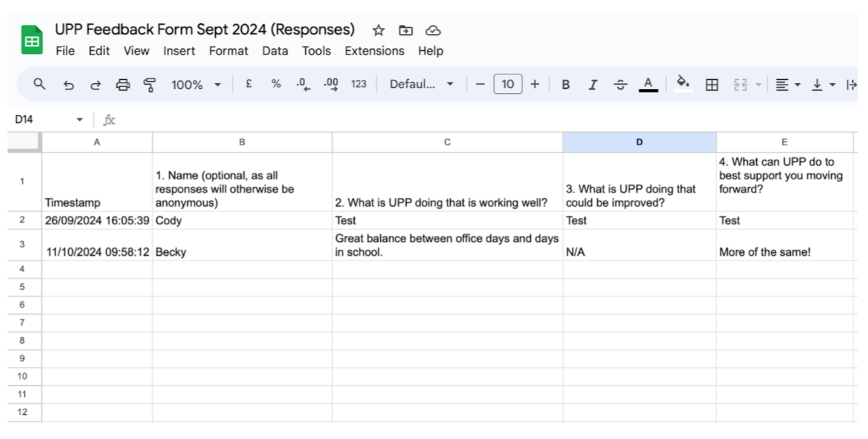Click the minus to decrease font size
Screen dimensions: 868x439
click(480, 84)
